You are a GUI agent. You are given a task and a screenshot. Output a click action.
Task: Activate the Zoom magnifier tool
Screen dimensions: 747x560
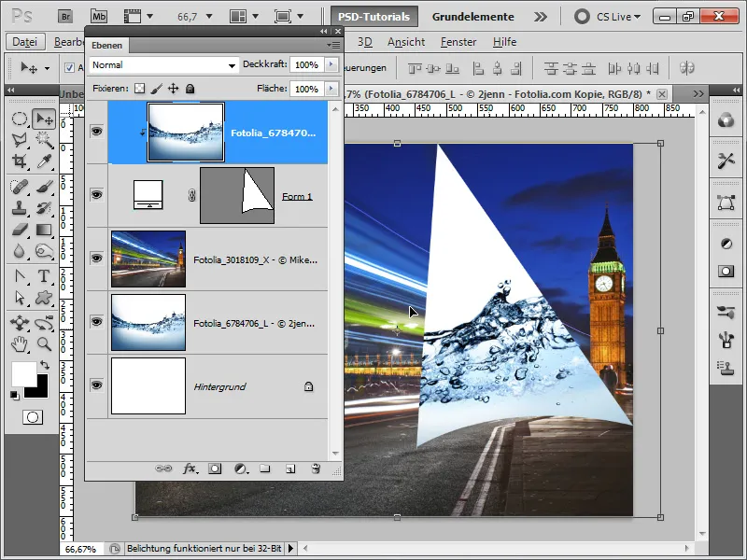[x=44, y=344]
